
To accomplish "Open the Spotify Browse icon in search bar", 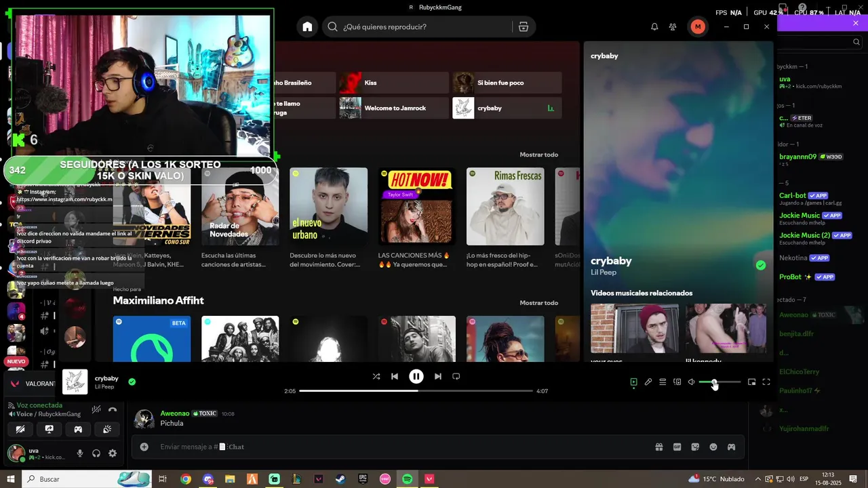I will click(x=524, y=26).
